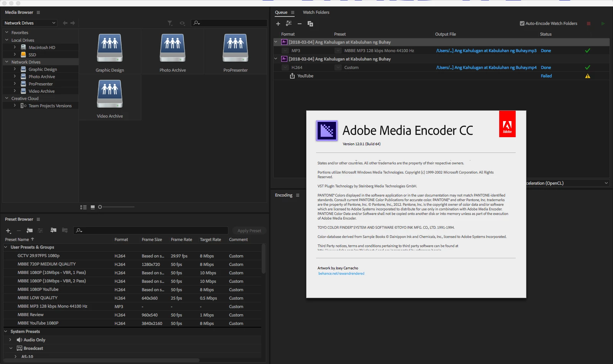Select the Media Browser panel tab
This screenshot has width=613, height=364.
coord(19,13)
